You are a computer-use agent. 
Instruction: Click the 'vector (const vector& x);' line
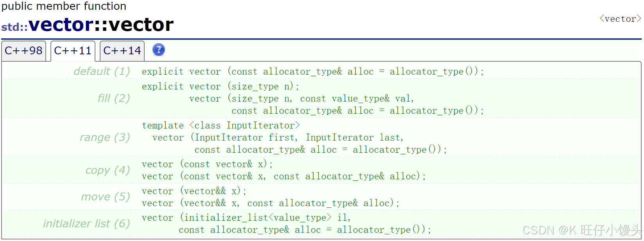(x=207, y=164)
